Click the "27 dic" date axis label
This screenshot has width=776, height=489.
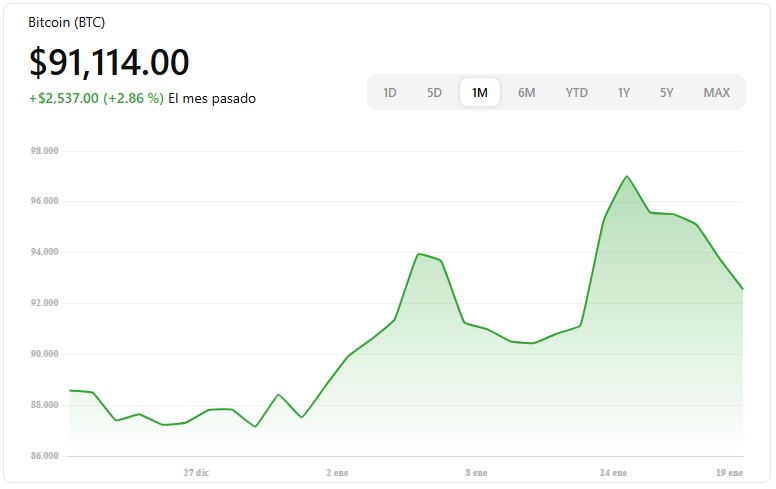click(196, 472)
